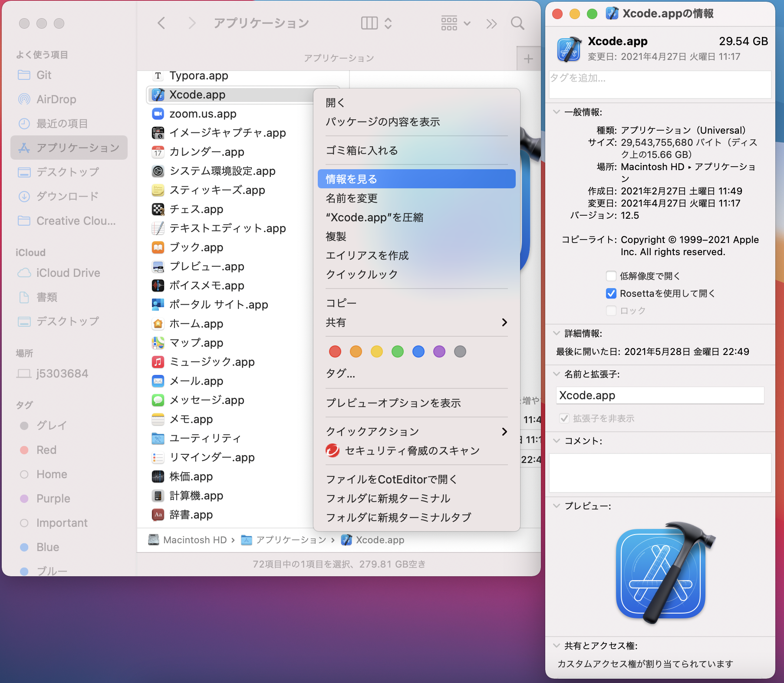The image size is (784, 683).
Task: Collapse the 一般情報 section
Action: [556, 112]
